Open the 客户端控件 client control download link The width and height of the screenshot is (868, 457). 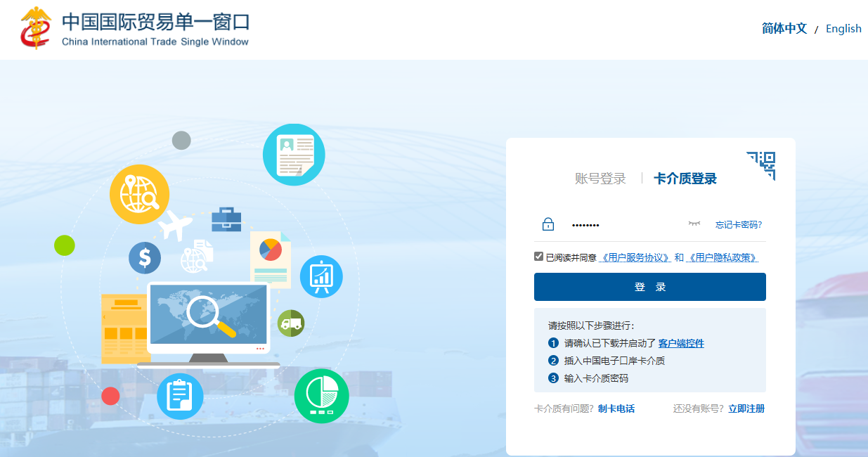(x=682, y=342)
